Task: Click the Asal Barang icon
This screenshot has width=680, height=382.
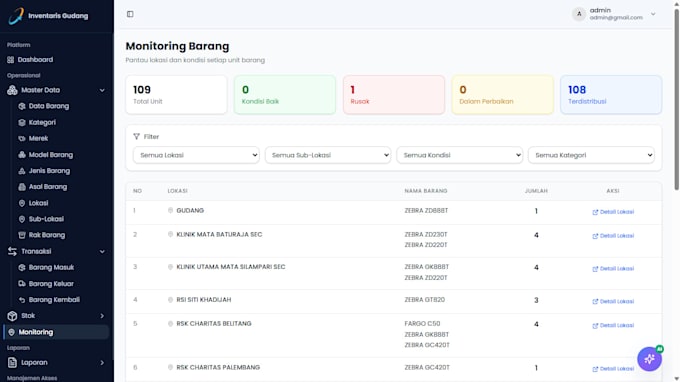Action: pos(22,187)
